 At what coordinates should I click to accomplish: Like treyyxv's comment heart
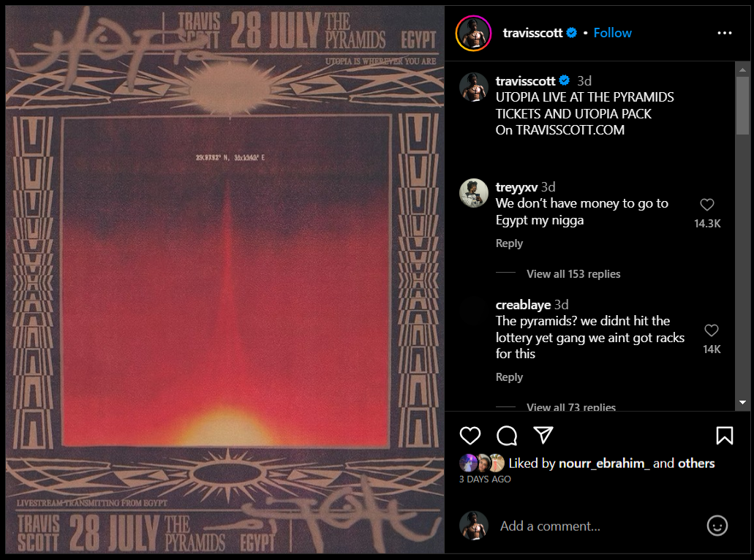(707, 205)
